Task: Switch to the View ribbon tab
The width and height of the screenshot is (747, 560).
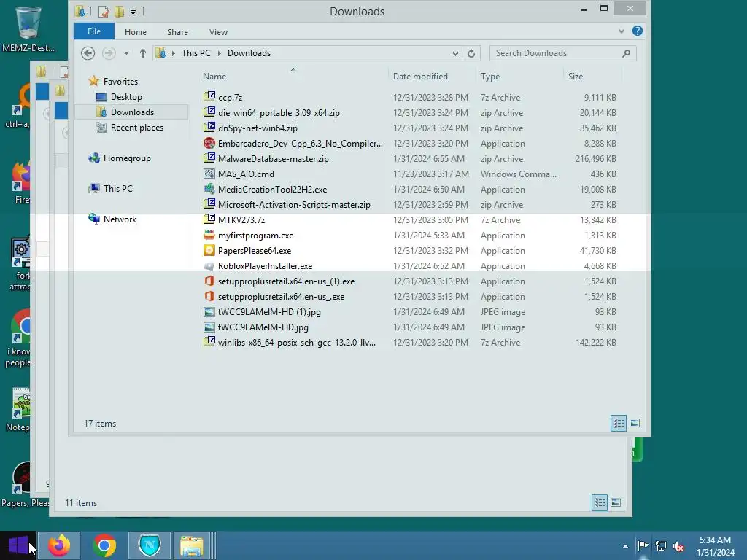Action: (x=218, y=32)
